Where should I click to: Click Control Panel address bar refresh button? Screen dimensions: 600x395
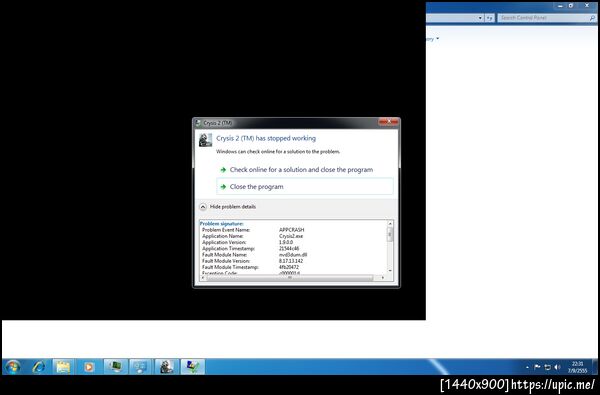pyautogui.click(x=490, y=18)
